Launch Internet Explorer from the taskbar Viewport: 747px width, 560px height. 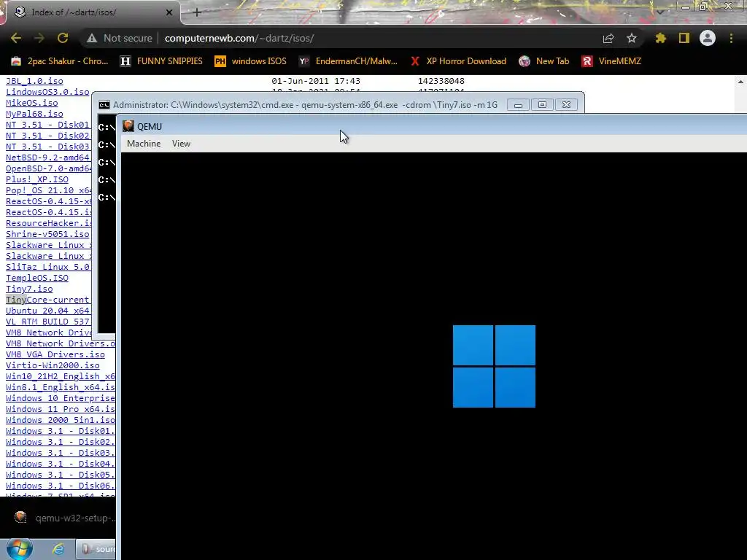click(x=58, y=549)
